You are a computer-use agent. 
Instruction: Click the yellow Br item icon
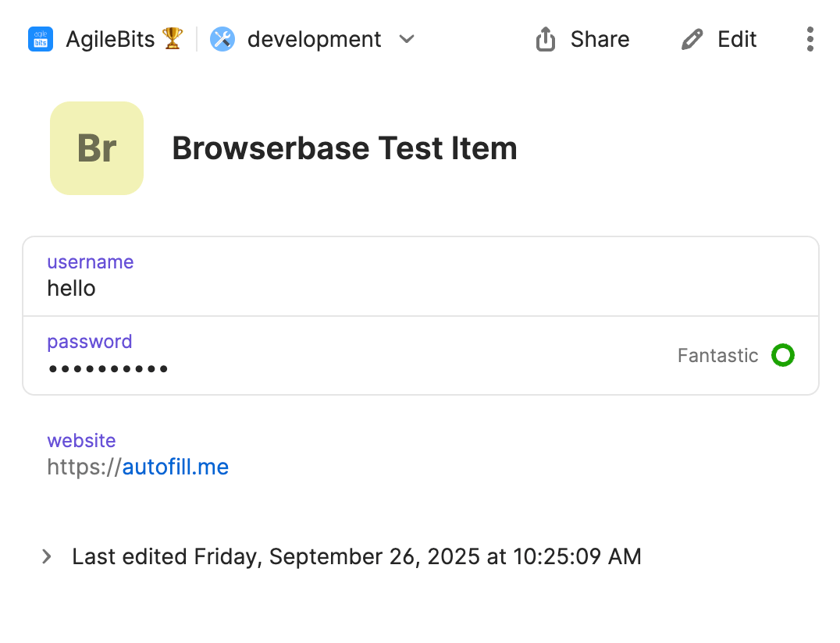tap(97, 148)
